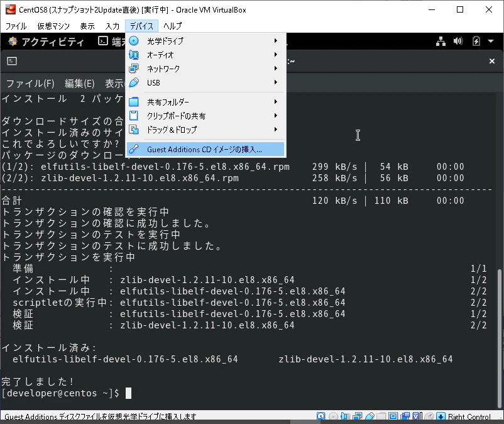The height and width of the screenshot is (424, 504).
Task: Click the ドラッグ＆ドロップ icon
Action: click(134, 130)
